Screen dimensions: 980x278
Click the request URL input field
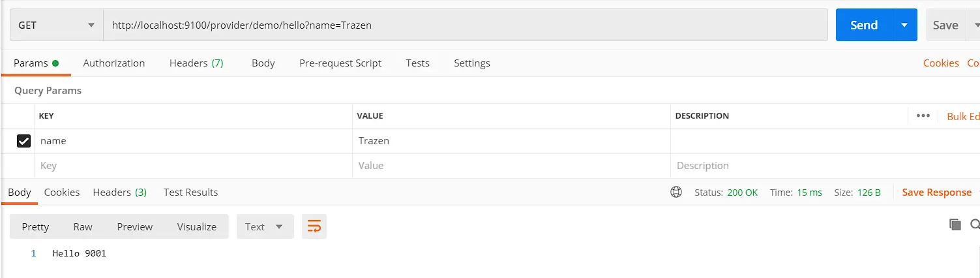tap(466, 25)
